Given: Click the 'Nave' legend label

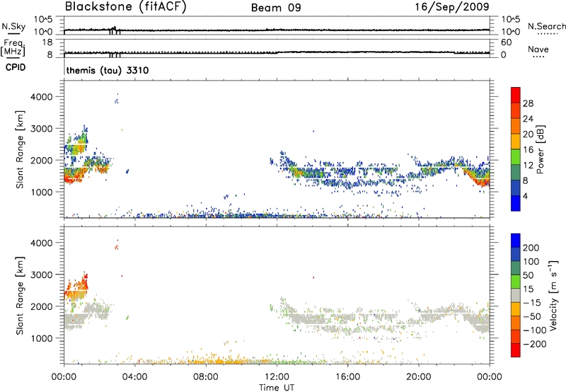Looking at the screenshot, I should point(538,50).
